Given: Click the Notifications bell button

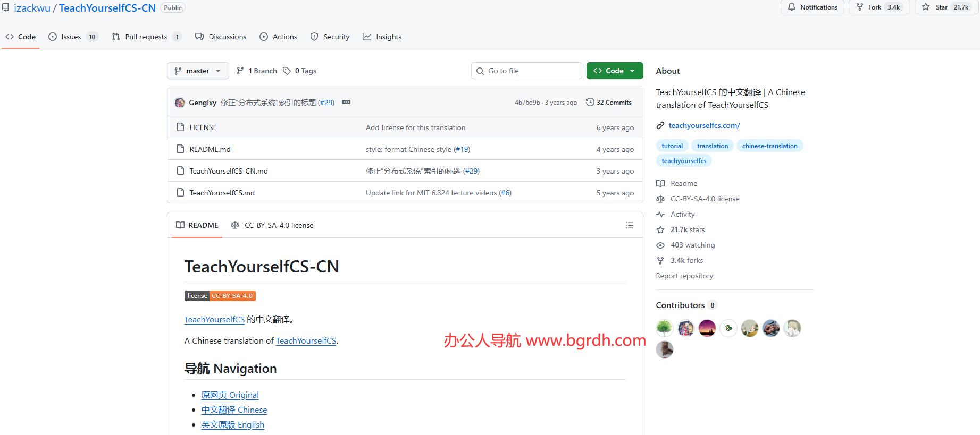Looking at the screenshot, I should (812, 7).
